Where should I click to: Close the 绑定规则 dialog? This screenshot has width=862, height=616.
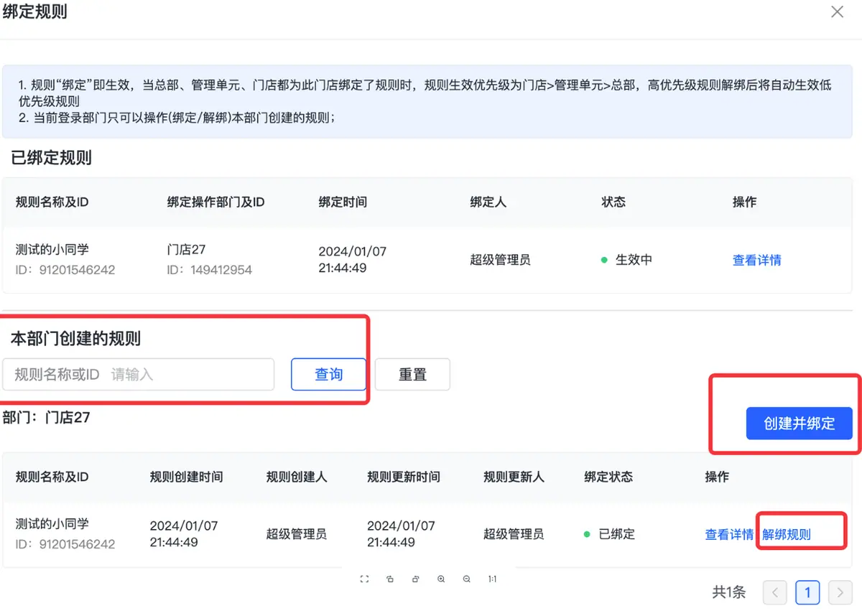click(x=837, y=12)
